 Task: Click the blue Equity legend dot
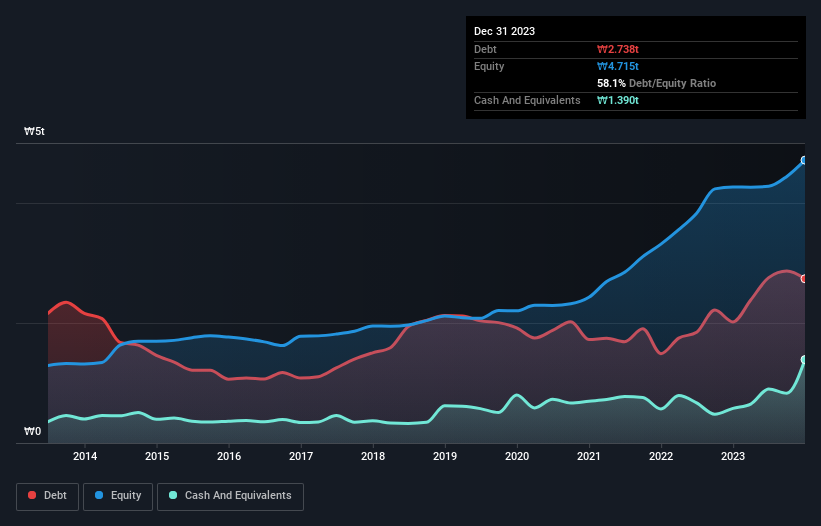click(99, 495)
